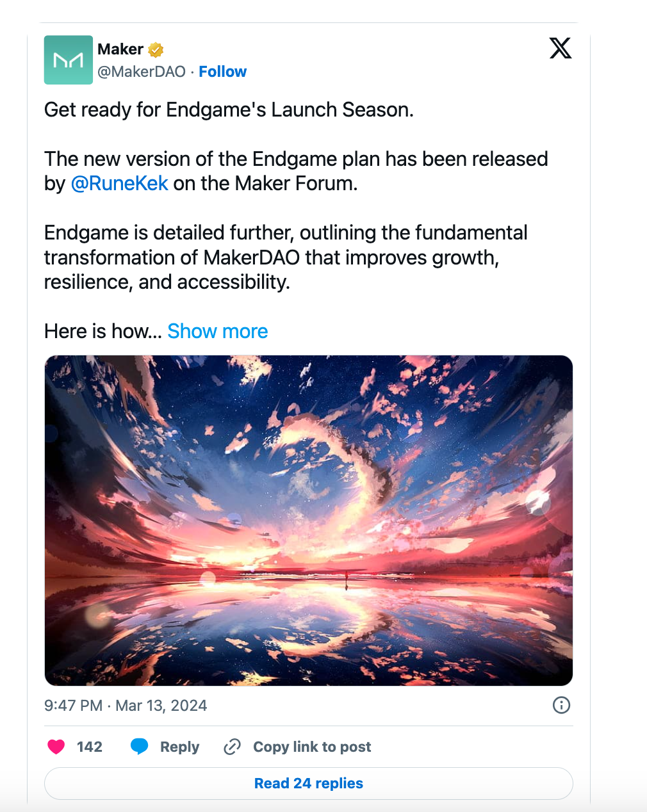Click the "Get ready for Endgame's Launch Season" text
647x812 pixels.
tap(229, 110)
